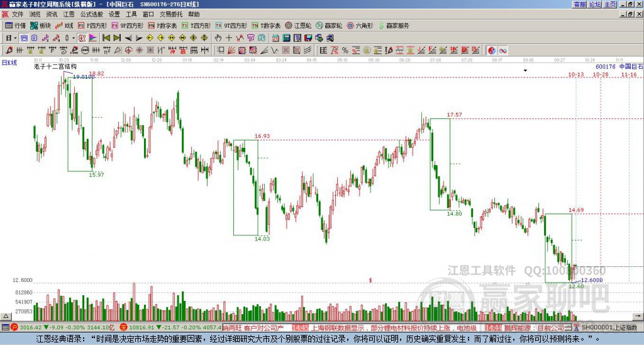The height and width of the screenshot is (345, 644).
Task: Collapse the volume panel with the up-arrow
Action: pos(6,316)
